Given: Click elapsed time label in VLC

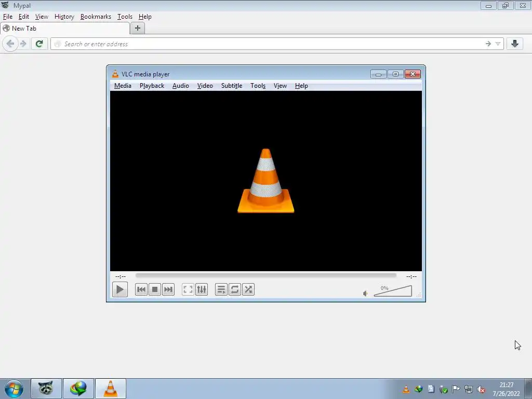Looking at the screenshot, I should click(121, 276).
